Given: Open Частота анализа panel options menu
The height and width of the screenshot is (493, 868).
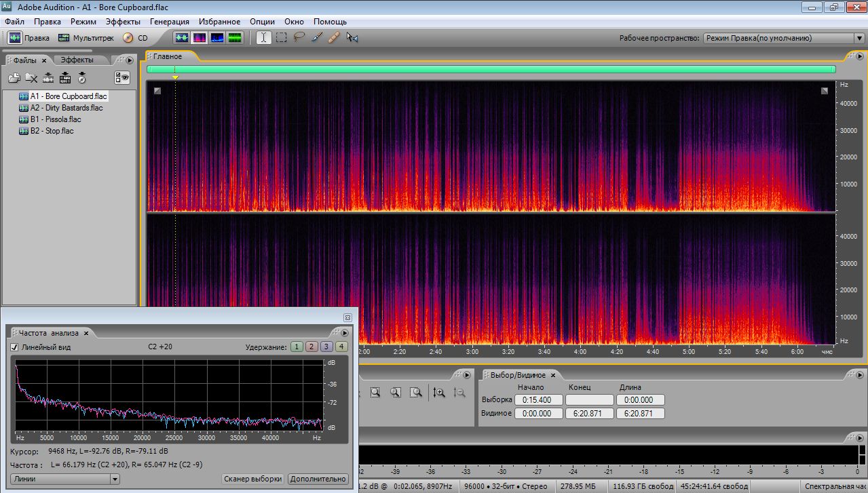Looking at the screenshot, I should click(x=344, y=333).
